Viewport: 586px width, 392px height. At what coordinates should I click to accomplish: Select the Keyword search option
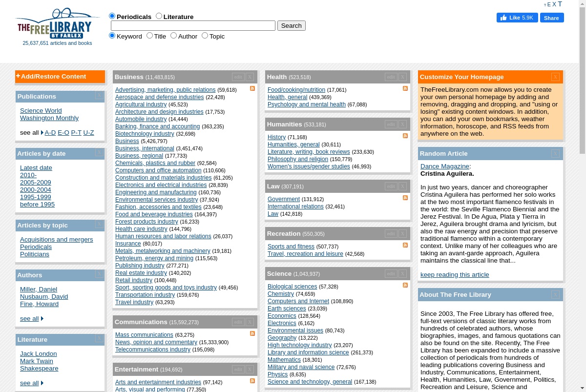coord(112,36)
